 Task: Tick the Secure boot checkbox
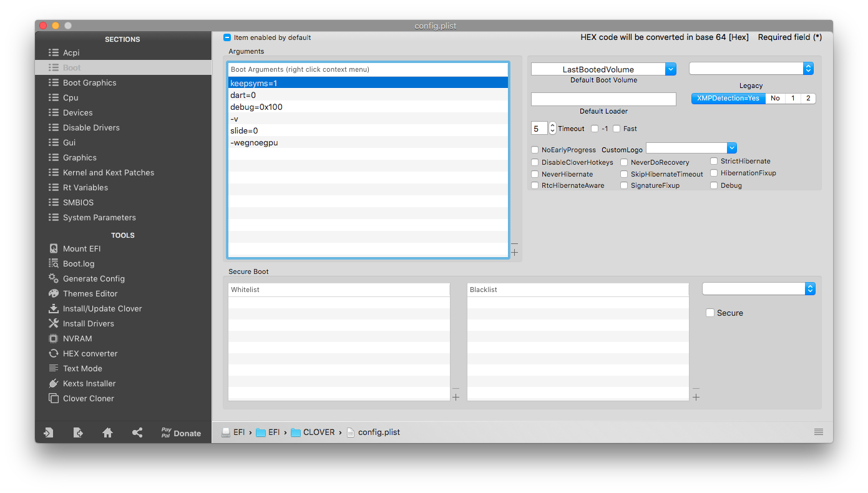[710, 313]
